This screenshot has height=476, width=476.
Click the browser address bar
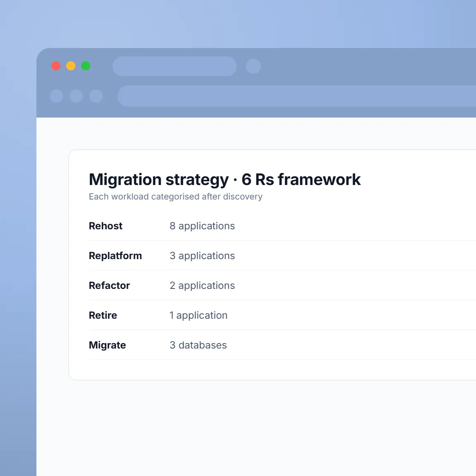point(297,96)
